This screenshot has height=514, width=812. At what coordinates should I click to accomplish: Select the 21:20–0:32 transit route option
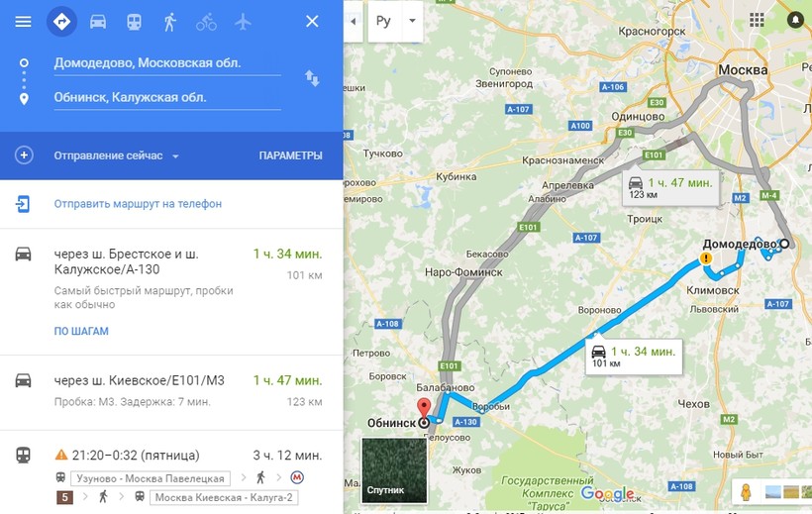pos(171,472)
